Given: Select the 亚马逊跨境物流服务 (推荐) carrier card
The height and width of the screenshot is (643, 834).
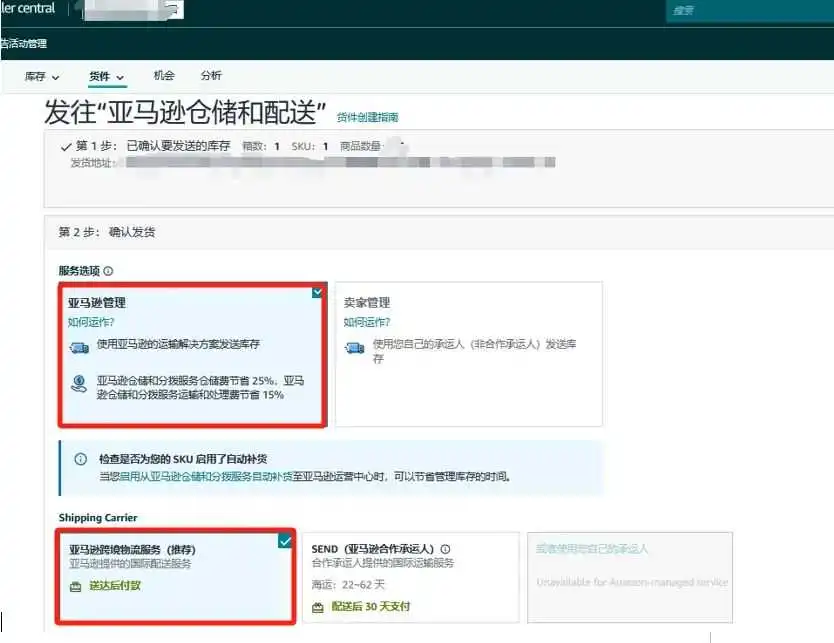Looking at the screenshot, I should point(176,576).
